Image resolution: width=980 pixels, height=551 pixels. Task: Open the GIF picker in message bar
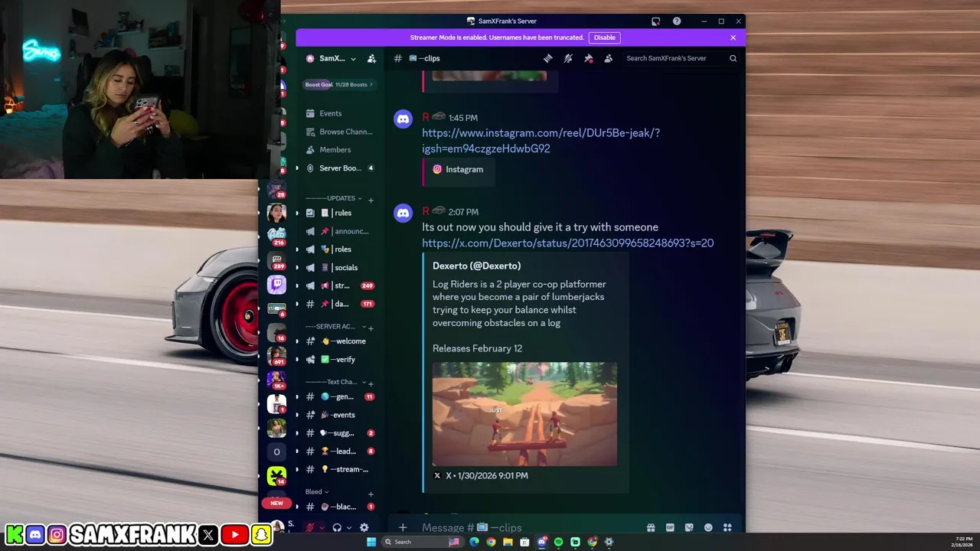670,527
